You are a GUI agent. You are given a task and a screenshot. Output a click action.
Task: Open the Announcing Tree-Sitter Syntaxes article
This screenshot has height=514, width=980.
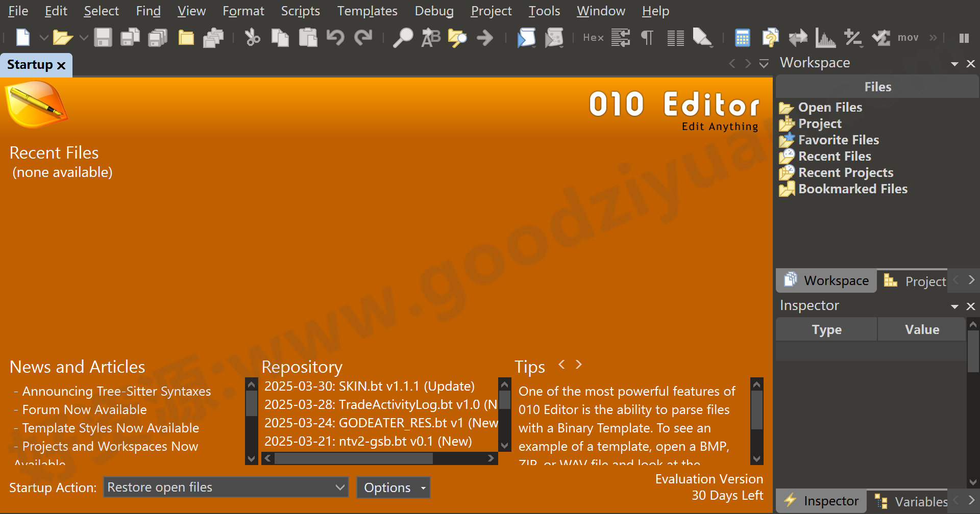click(116, 391)
